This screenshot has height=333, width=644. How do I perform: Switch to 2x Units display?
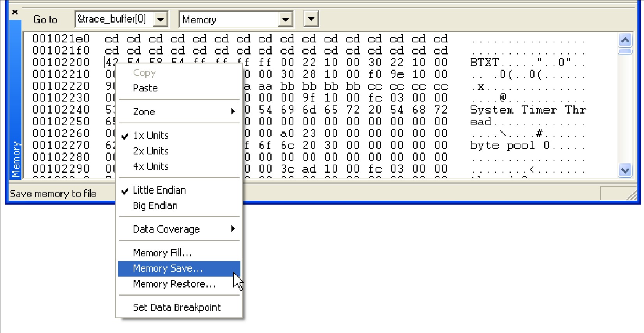(151, 151)
